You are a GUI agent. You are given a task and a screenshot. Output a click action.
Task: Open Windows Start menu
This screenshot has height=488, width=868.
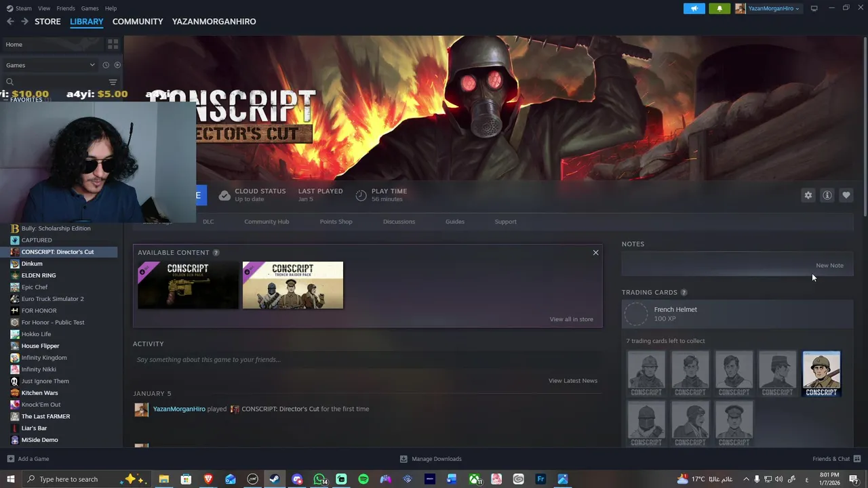[x=10, y=479]
